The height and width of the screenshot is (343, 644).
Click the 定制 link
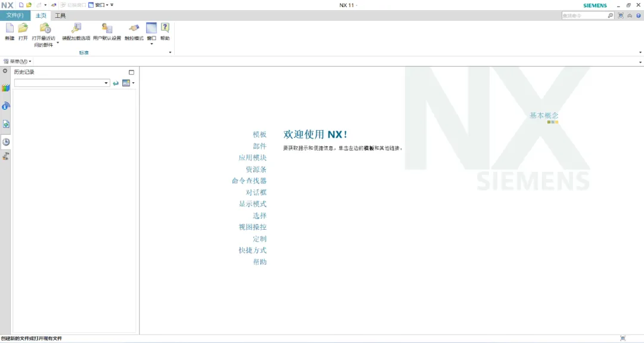click(259, 239)
